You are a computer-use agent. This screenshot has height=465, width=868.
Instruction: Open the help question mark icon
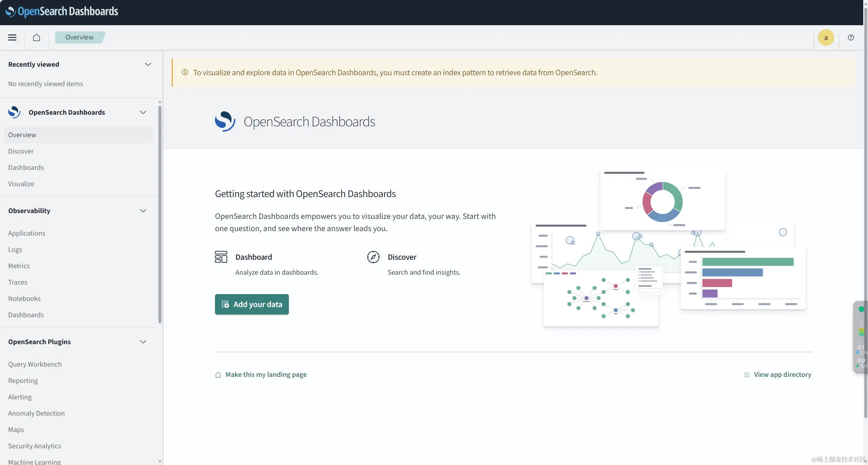click(851, 37)
